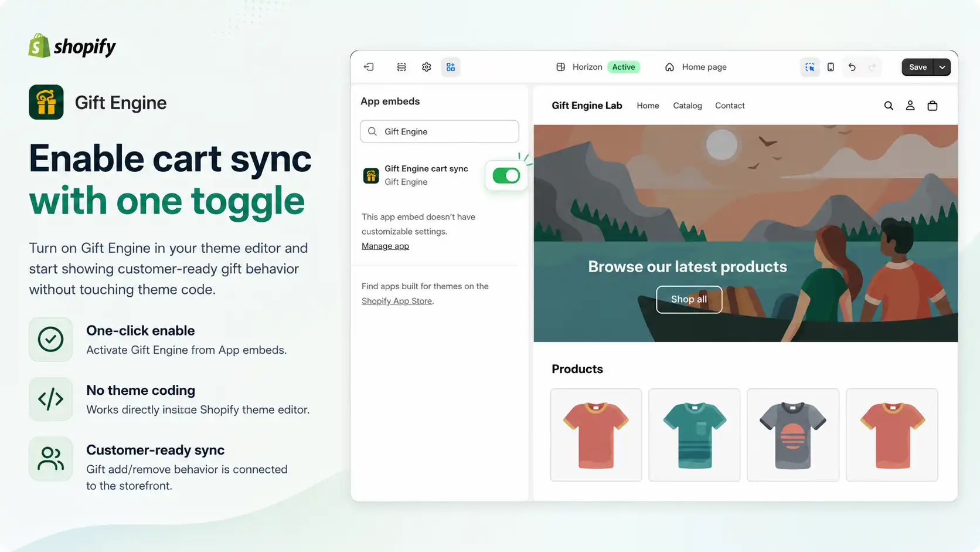Image resolution: width=980 pixels, height=552 pixels.
Task: Select the teal striped t-shirt product
Action: tap(695, 435)
